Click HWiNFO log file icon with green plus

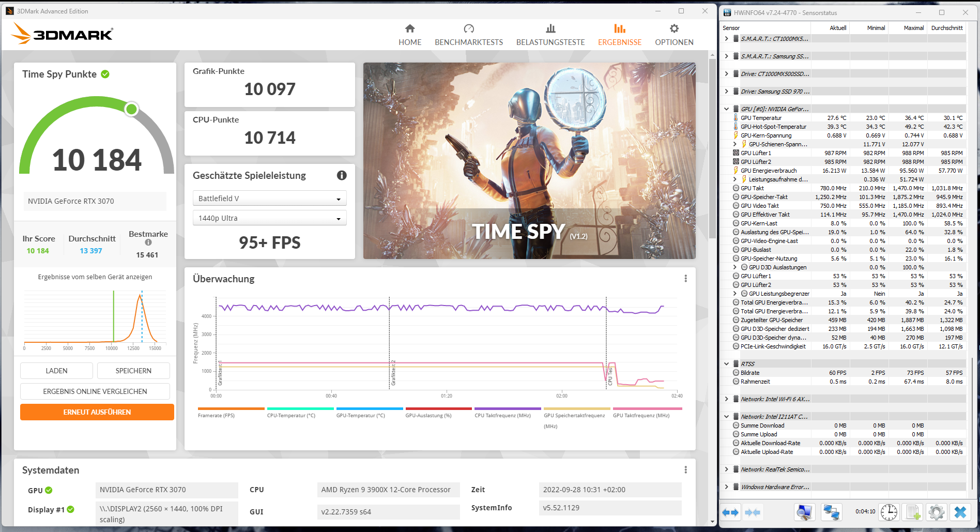coord(913,512)
